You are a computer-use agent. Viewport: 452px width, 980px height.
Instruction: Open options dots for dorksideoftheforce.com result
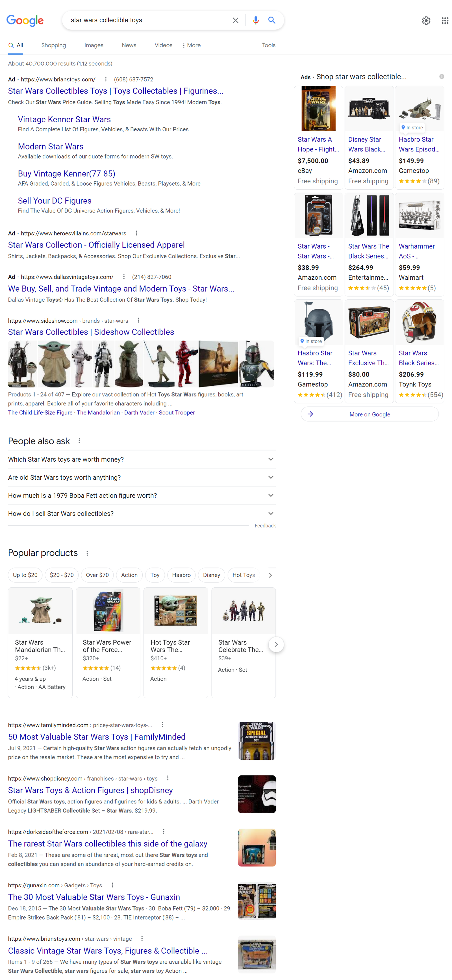tap(164, 832)
